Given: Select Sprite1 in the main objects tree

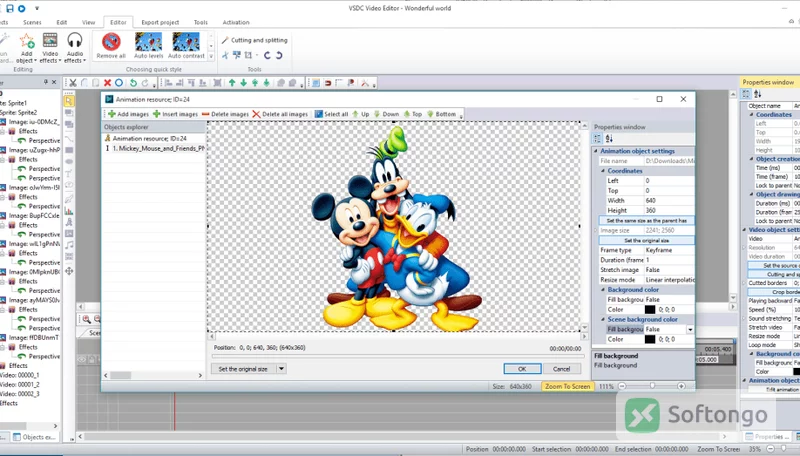Looking at the screenshot, I should coord(14,103).
